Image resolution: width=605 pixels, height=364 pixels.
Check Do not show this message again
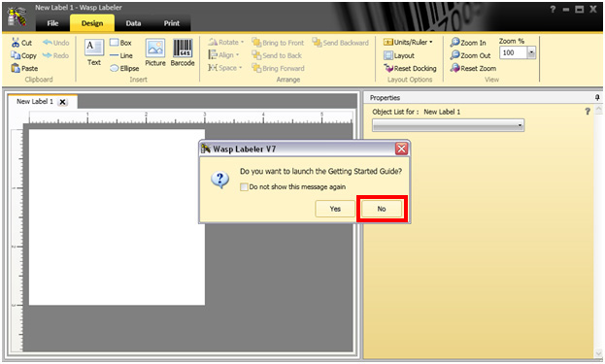pos(244,187)
